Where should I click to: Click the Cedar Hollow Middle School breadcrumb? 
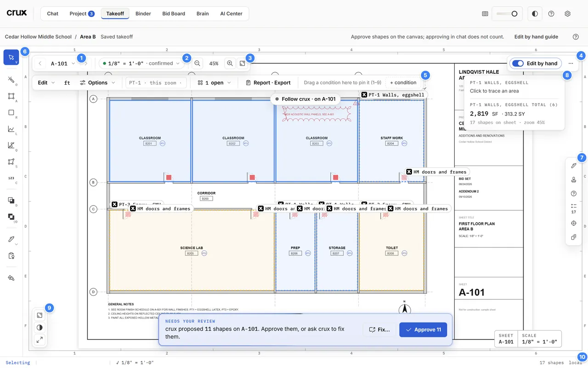[x=38, y=37]
